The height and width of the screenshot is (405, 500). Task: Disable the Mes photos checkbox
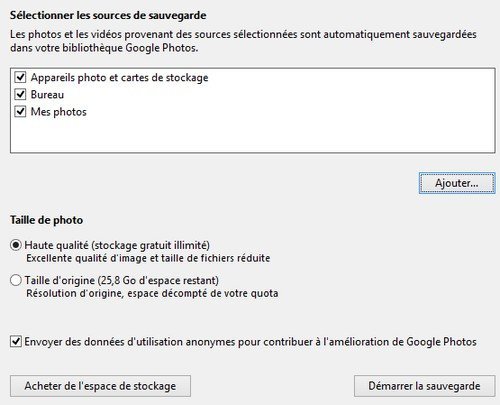point(20,111)
